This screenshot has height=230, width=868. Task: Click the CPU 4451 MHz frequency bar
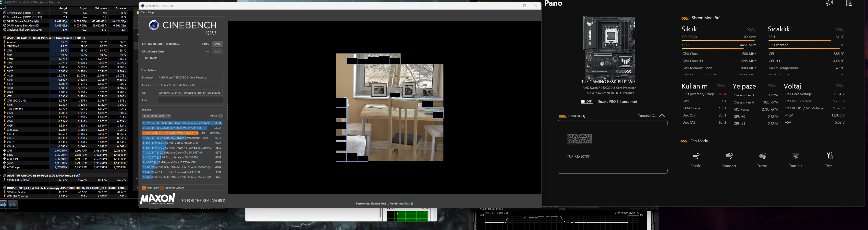coord(719,49)
